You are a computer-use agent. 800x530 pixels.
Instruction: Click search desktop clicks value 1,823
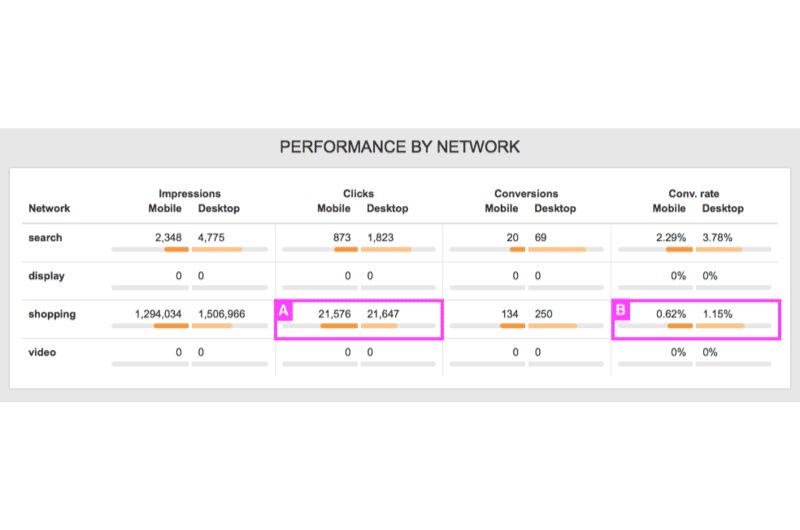380,238
